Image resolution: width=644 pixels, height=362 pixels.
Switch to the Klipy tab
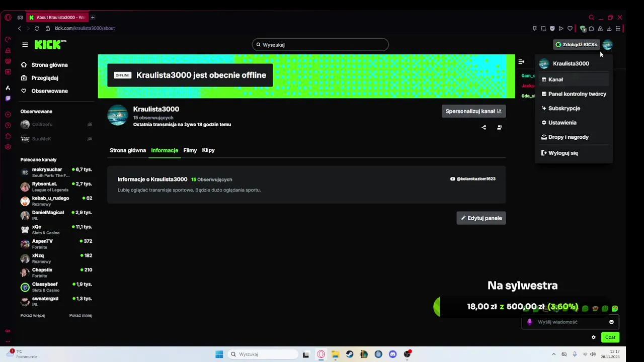pyautogui.click(x=208, y=150)
